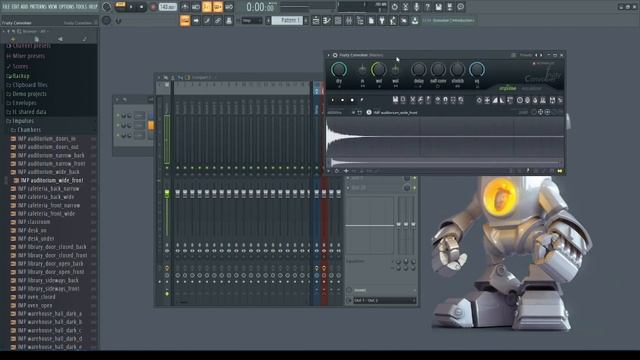Toggle wait for input icon

196,7
